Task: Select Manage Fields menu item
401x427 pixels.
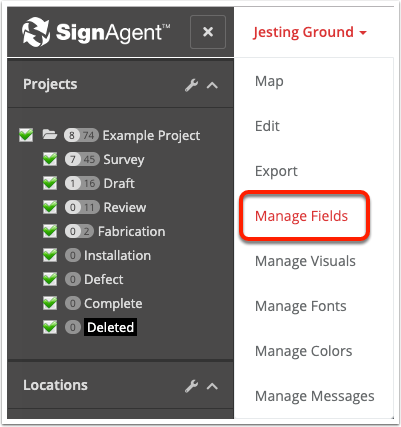Action: click(301, 216)
